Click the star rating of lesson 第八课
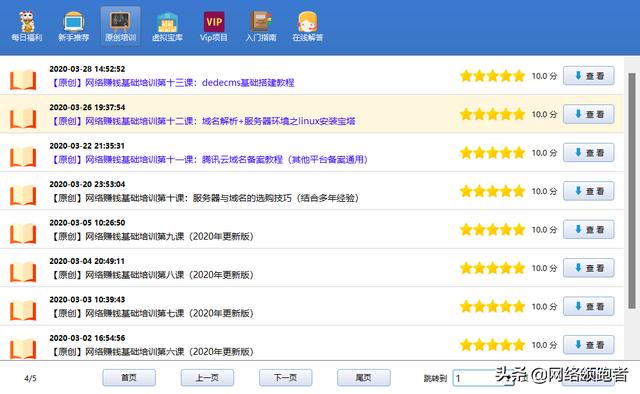This screenshot has width=640, height=394. [x=492, y=268]
